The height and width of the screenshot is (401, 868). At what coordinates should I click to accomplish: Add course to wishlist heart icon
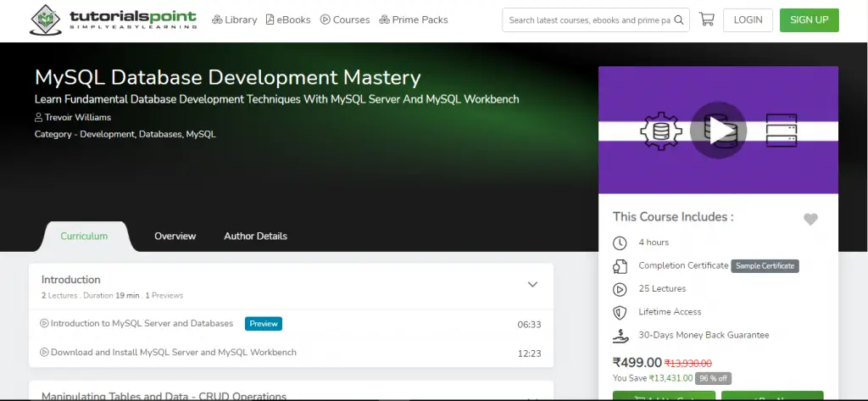[810, 220]
